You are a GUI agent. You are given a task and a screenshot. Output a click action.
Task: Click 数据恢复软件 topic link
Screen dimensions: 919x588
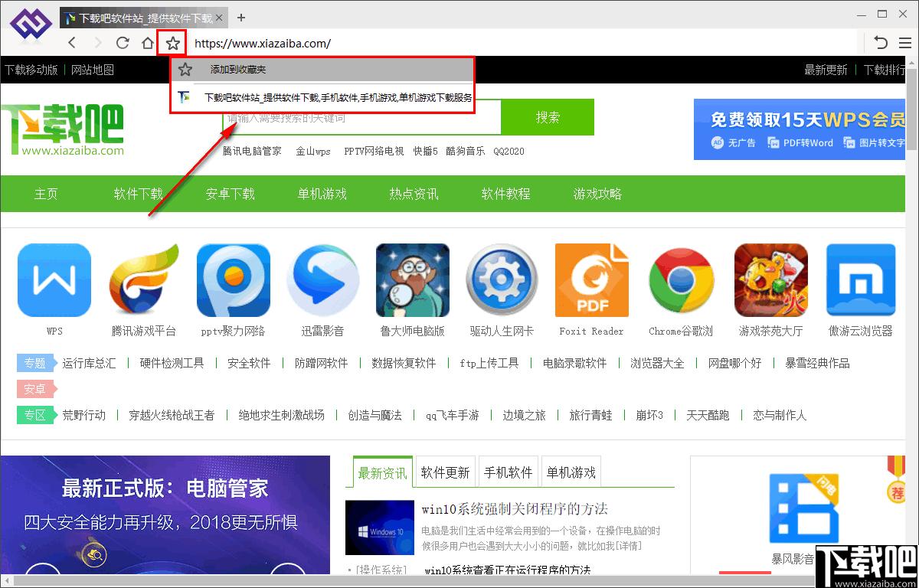pos(404,363)
